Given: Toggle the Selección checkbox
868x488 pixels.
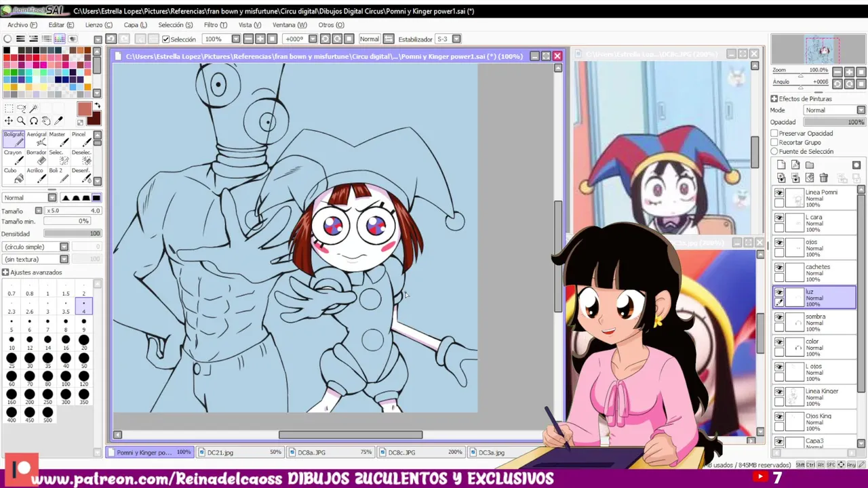Looking at the screenshot, I should 166,39.
